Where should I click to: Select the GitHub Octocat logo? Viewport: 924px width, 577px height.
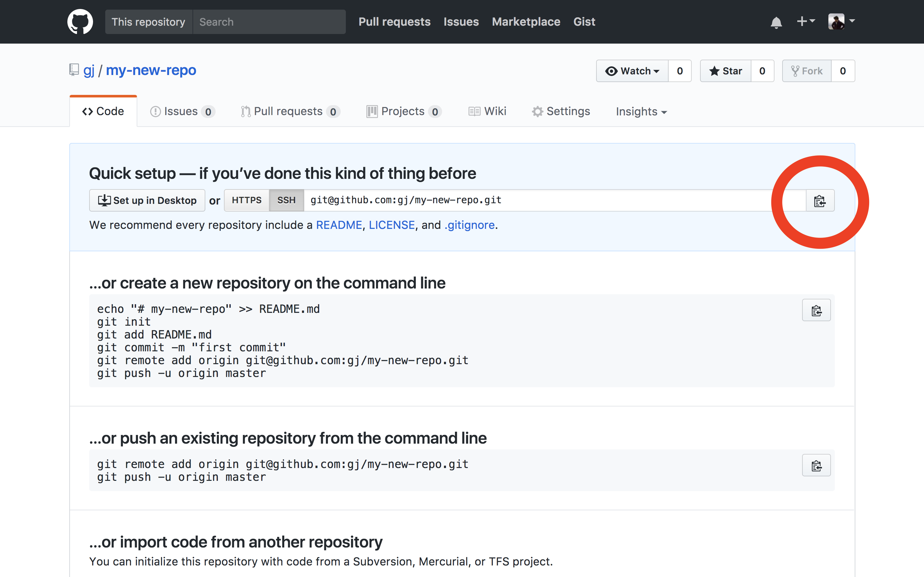coord(80,21)
